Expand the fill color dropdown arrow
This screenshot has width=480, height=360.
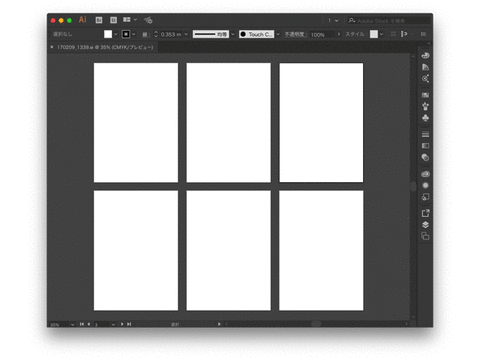tap(116, 34)
